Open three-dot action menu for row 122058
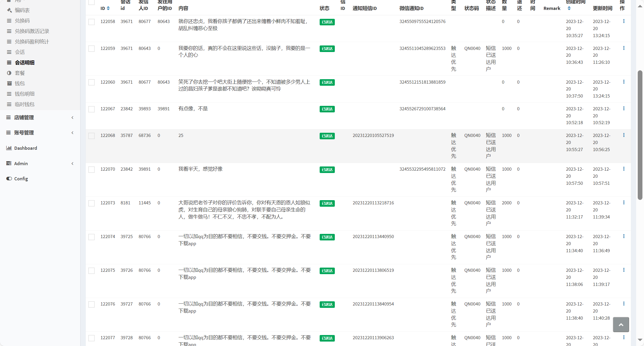 point(624,21)
